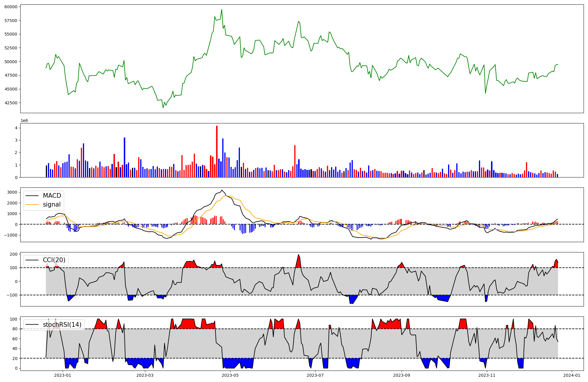The width and height of the screenshot is (588, 382).
Task: Click the 80 tick on stochRSI axis
Action: click(15, 329)
